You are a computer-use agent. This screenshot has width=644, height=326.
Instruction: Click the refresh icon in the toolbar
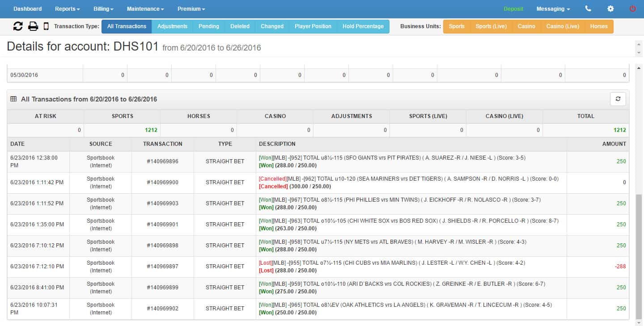[x=18, y=26]
